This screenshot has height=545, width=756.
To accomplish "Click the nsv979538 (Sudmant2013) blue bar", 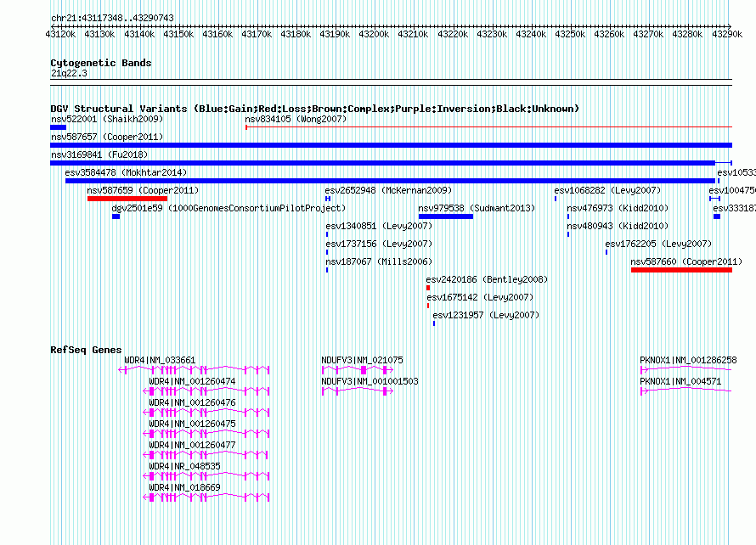I will (x=446, y=216).
